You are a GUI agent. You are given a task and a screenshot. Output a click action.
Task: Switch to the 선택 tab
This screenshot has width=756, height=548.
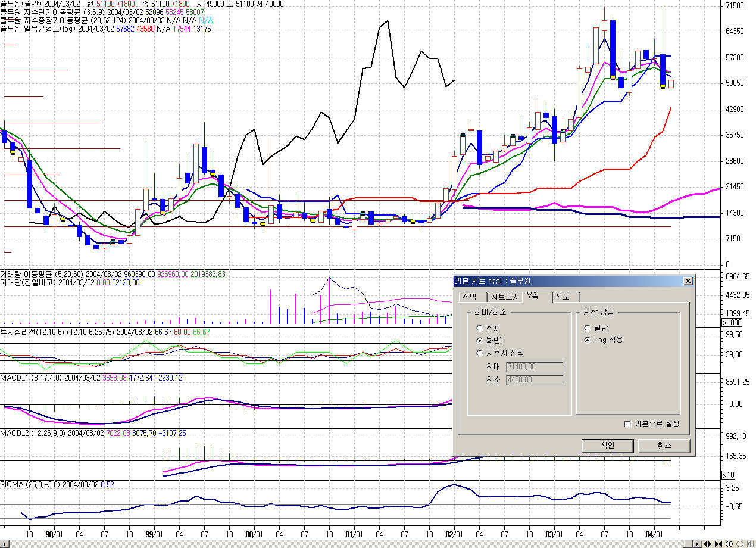pyautogui.click(x=469, y=297)
